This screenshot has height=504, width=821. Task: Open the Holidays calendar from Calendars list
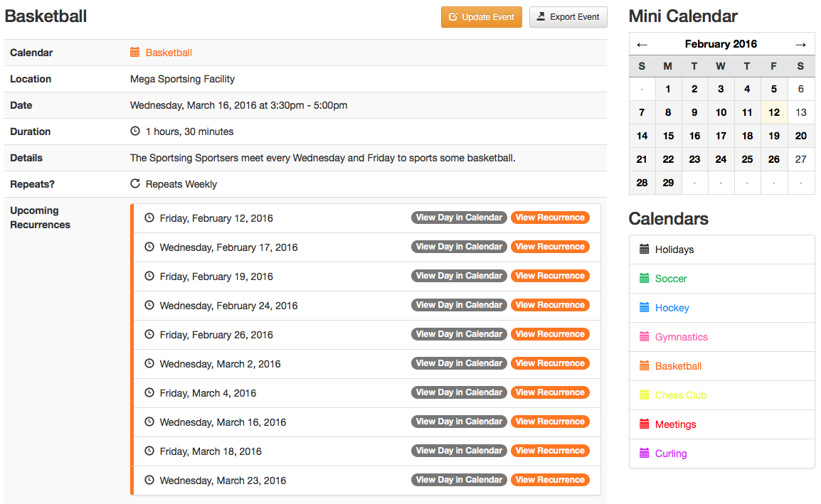click(721, 250)
